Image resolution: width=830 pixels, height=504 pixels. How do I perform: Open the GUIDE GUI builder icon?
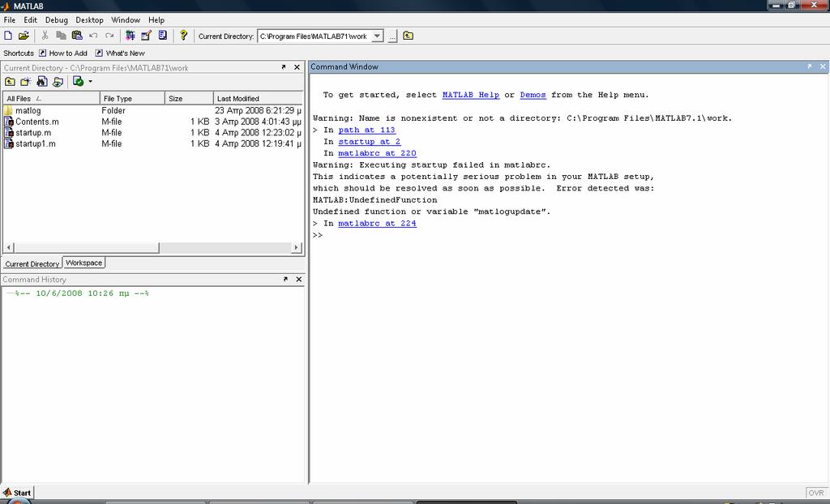146,36
